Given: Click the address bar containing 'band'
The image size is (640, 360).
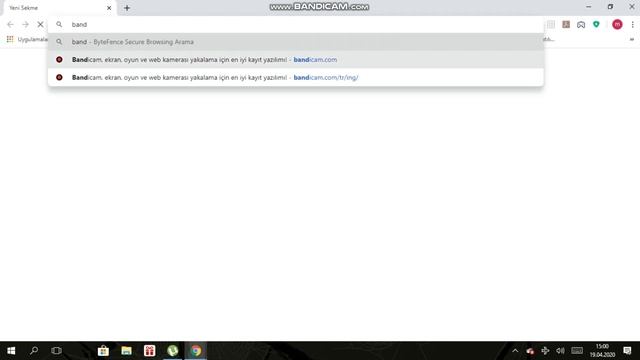Looking at the screenshot, I should [296, 24].
